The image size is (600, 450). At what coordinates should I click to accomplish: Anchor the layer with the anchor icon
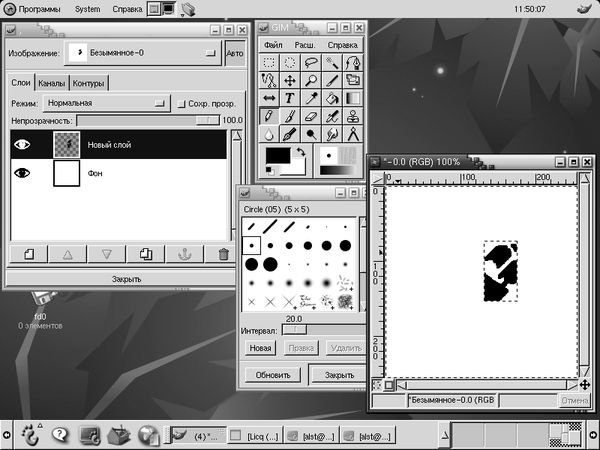(183, 254)
